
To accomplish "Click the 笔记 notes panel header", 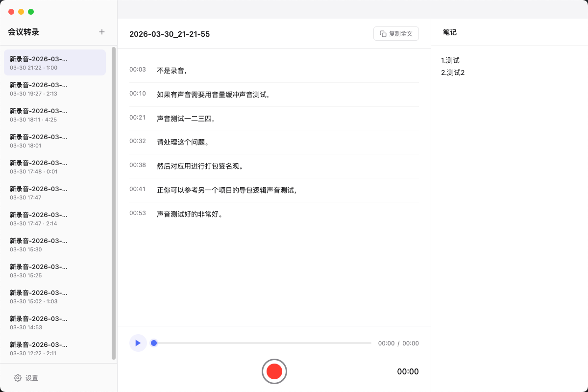I will 449,32.
